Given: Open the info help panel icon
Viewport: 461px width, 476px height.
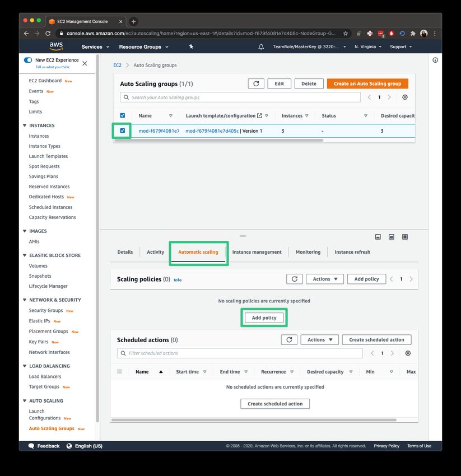Looking at the screenshot, I should tap(435, 60).
